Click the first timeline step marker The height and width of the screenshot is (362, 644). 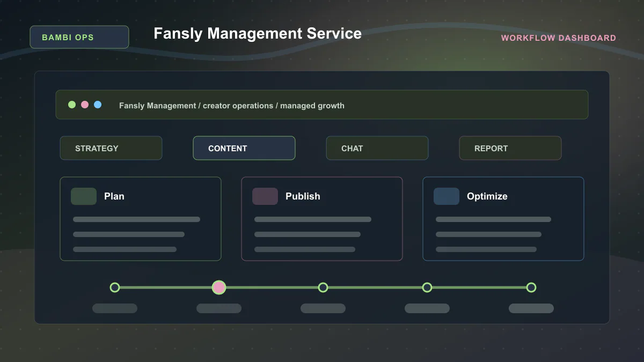pos(115,287)
